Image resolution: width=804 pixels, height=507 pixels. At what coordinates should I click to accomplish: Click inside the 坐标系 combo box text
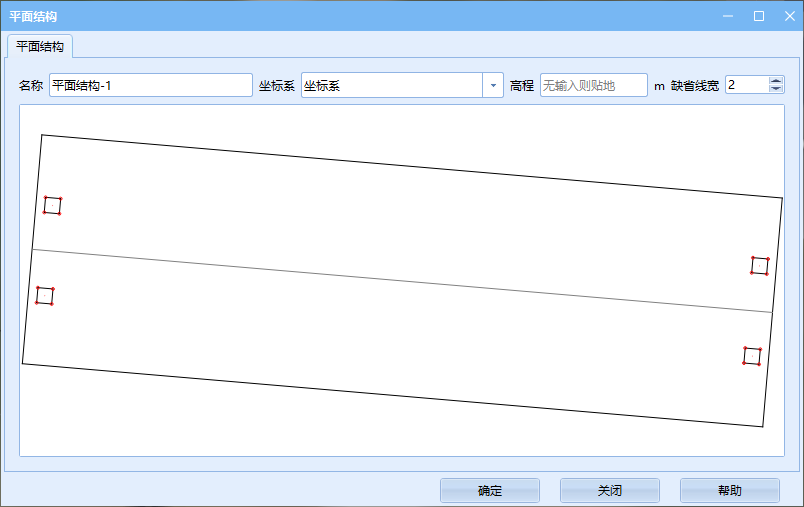(x=390, y=85)
